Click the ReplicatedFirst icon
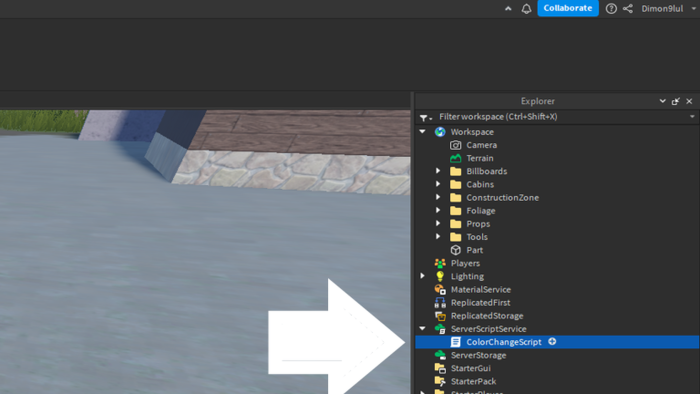 440,303
